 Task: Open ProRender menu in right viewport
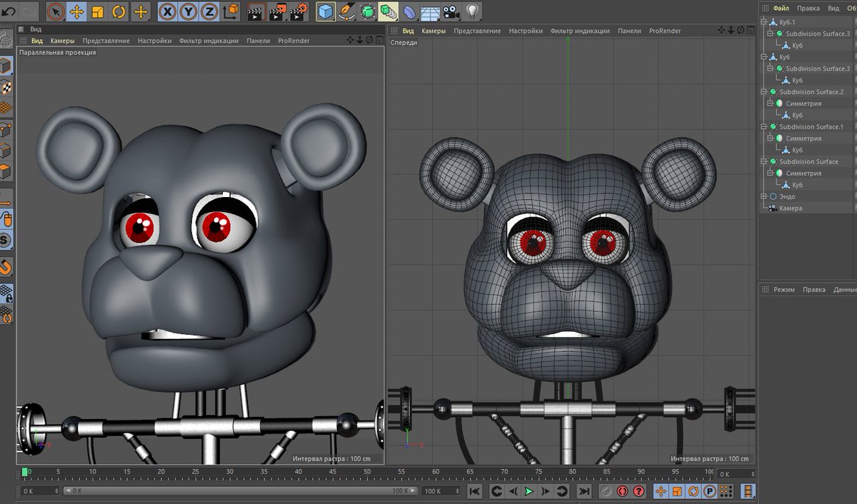point(665,31)
